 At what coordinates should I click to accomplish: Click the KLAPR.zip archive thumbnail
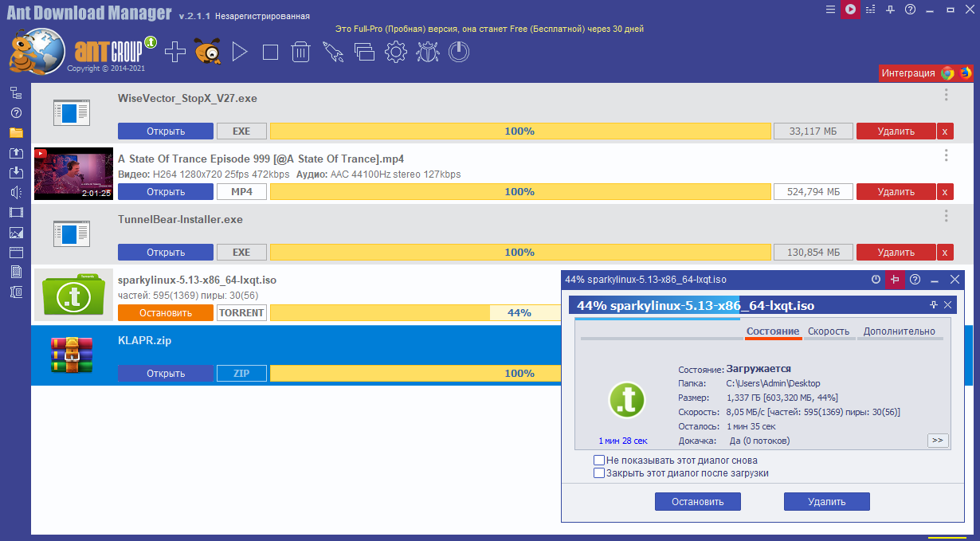tap(72, 355)
